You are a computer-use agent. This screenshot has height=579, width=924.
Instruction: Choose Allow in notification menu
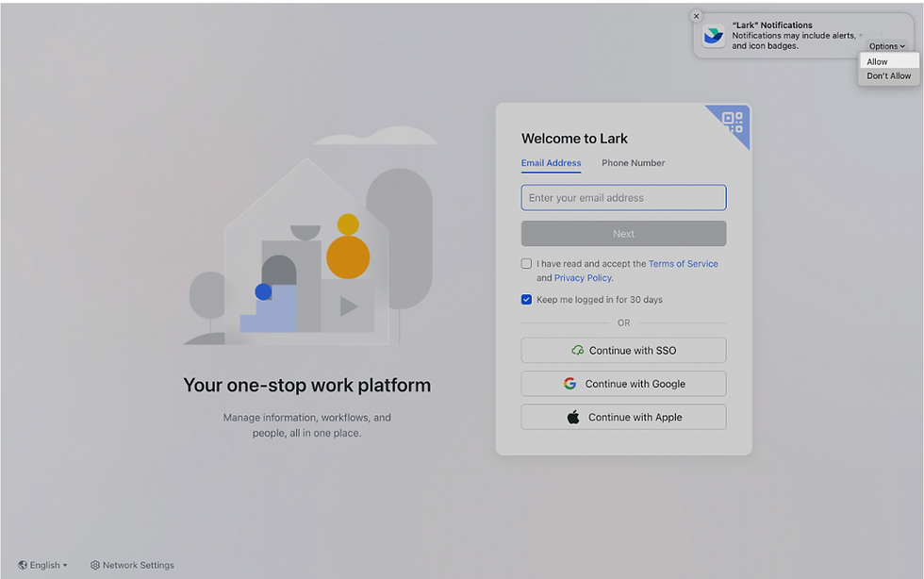[x=888, y=61]
